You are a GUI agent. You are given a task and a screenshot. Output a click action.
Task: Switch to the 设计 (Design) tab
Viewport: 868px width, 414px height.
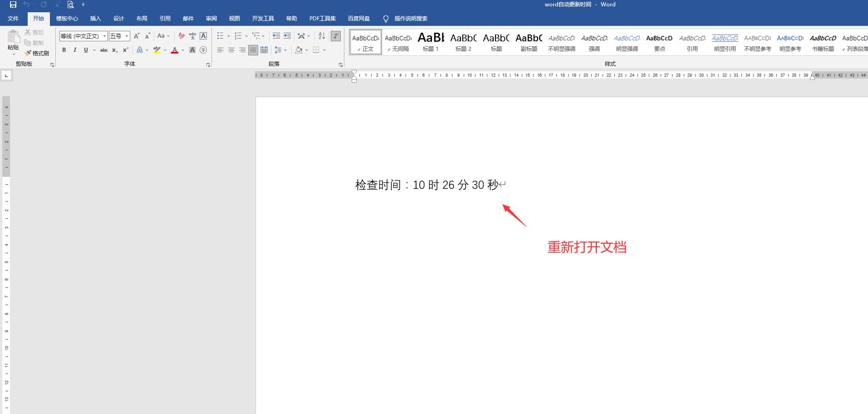coord(119,19)
